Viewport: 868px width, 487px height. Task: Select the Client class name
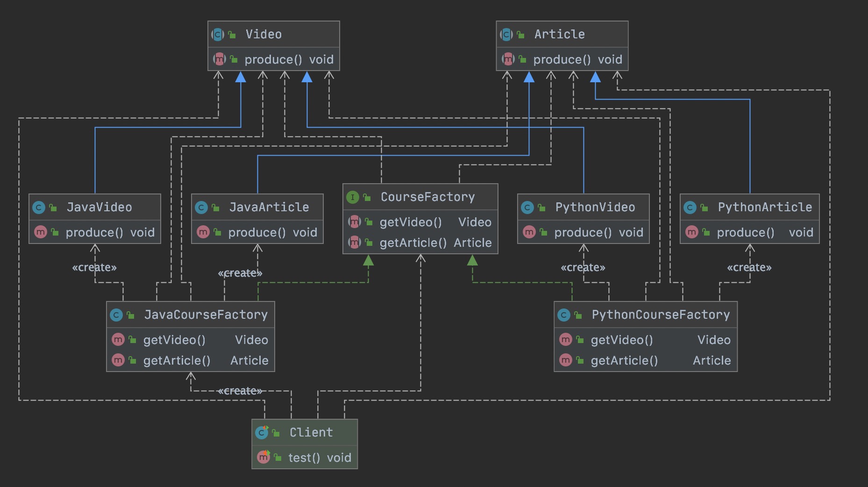tap(311, 432)
